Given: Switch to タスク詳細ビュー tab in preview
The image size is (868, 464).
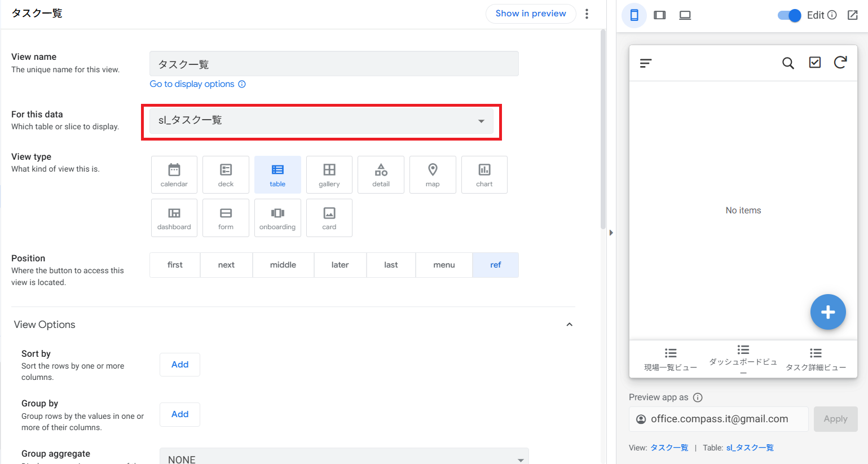Looking at the screenshot, I should click(816, 360).
